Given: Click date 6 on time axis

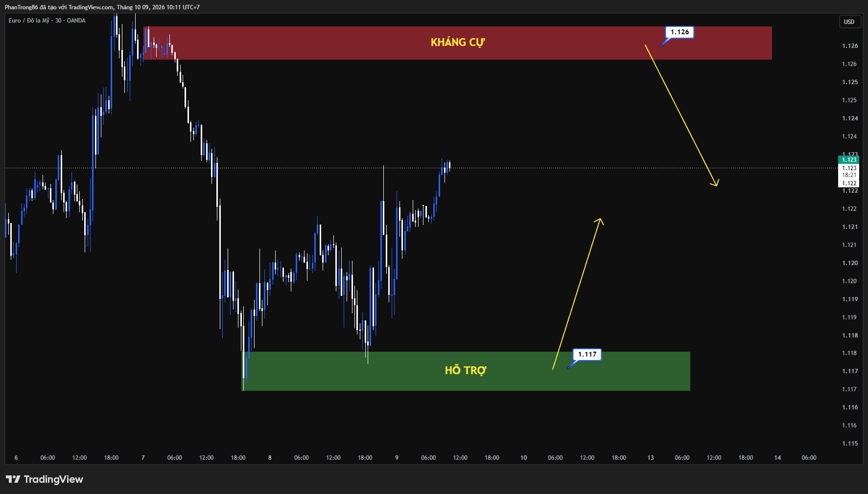Looking at the screenshot, I should point(16,458).
